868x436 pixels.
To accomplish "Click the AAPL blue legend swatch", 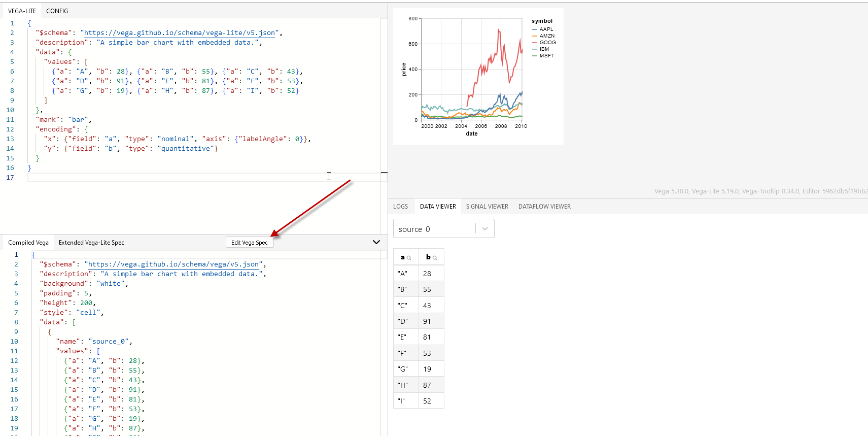I will (535, 29).
